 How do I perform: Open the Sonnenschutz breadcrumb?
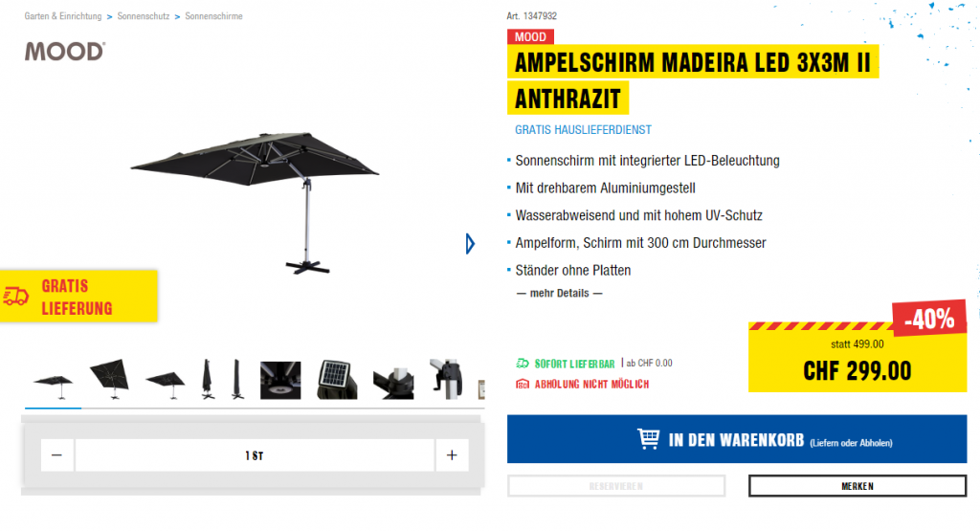(144, 16)
